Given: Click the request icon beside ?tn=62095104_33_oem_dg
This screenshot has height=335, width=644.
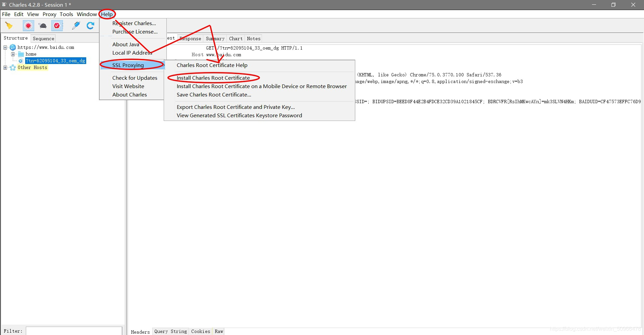Looking at the screenshot, I should click(21, 61).
